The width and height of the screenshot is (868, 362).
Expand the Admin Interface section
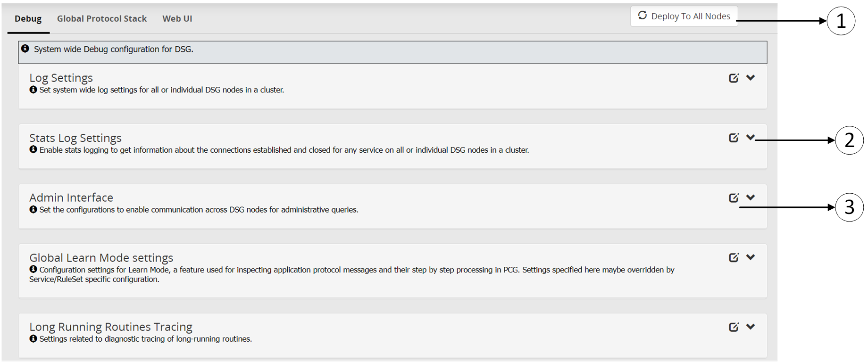751,197
